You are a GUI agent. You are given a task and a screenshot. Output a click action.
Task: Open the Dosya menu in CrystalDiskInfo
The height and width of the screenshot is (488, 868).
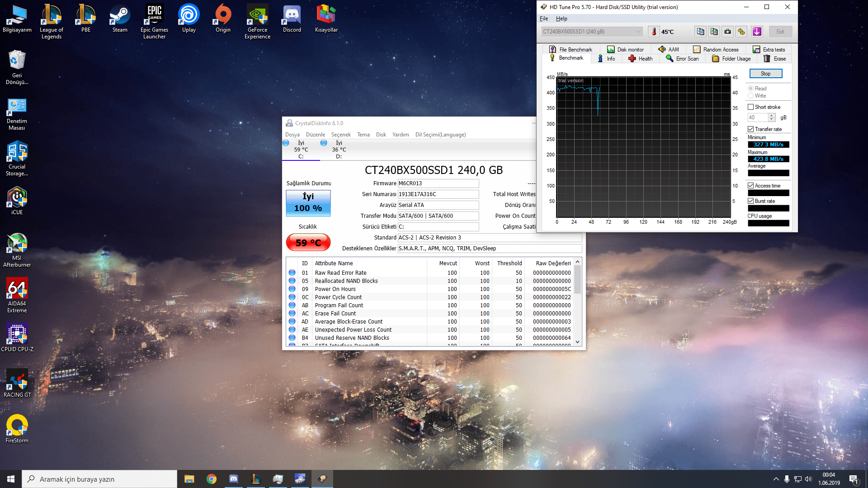pos(292,135)
